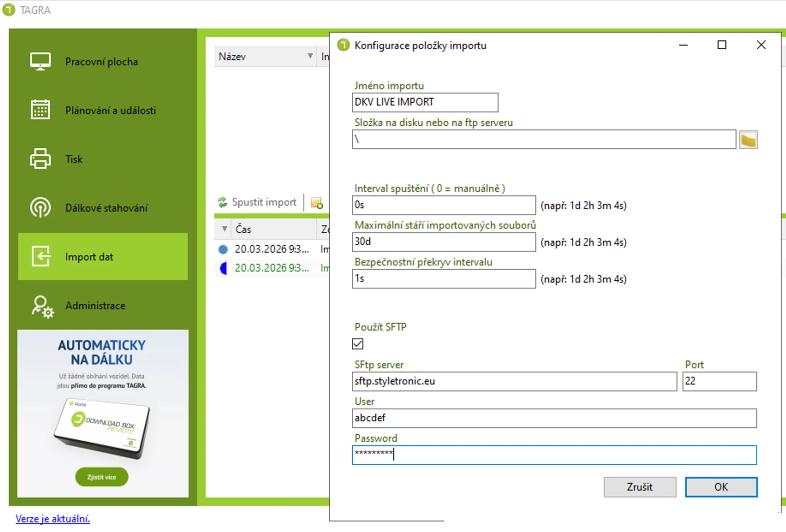This screenshot has height=532, width=786.
Task: Edit the SFtp server address field
Action: [514, 381]
